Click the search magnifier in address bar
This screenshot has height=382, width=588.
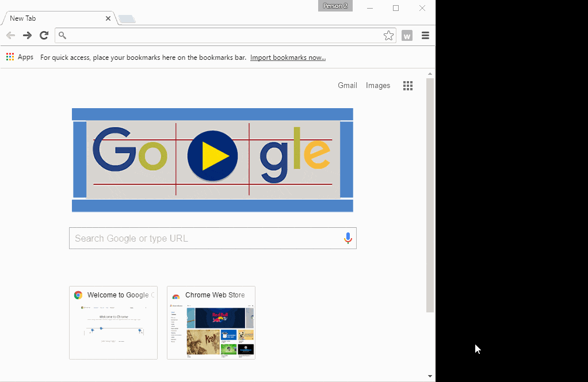point(62,35)
